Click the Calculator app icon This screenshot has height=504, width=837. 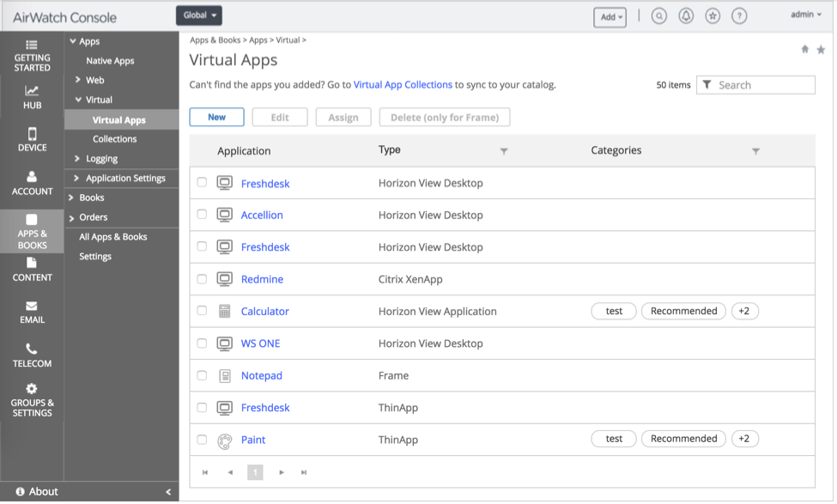point(225,312)
